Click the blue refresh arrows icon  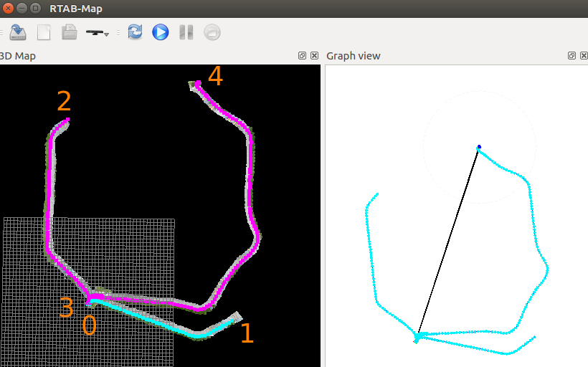pyautogui.click(x=135, y=32)
